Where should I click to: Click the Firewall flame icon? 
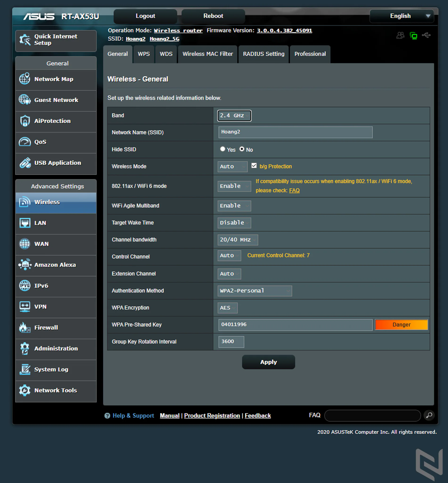[x=25, y=328]
